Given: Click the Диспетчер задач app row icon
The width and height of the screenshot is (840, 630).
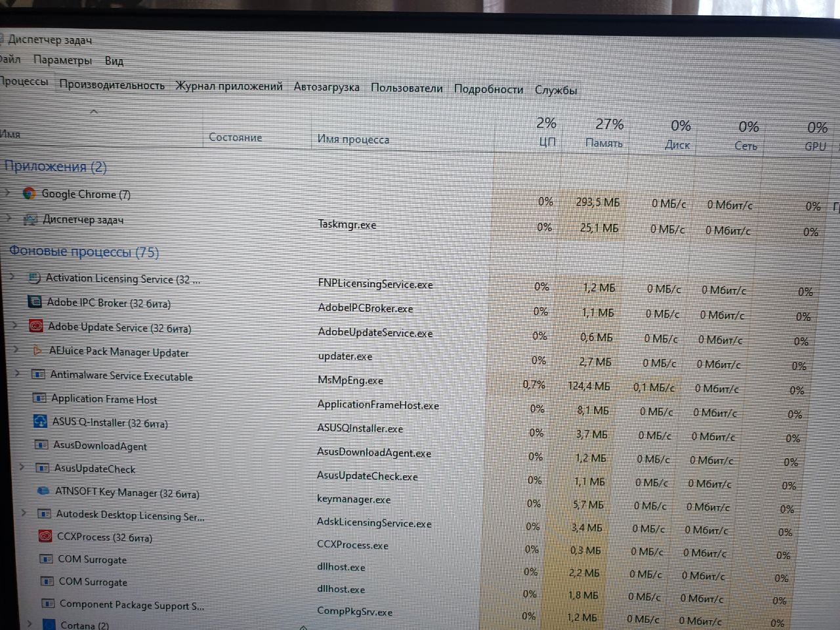Looking at the screenshot, I should (30, 219).
